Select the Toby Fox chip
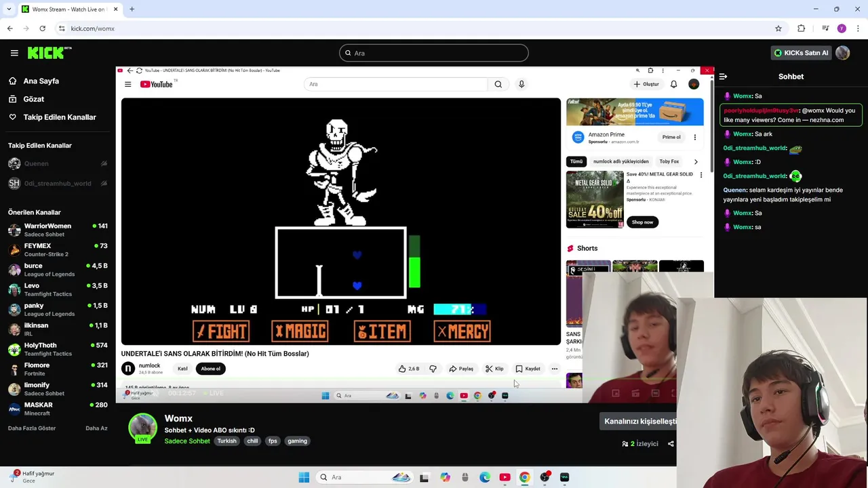Viewport: 868px width, 488px height. (x=669, y=161)
